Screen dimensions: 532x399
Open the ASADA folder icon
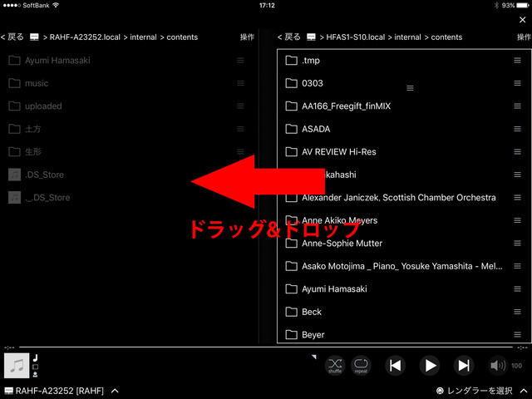point(291,129)
